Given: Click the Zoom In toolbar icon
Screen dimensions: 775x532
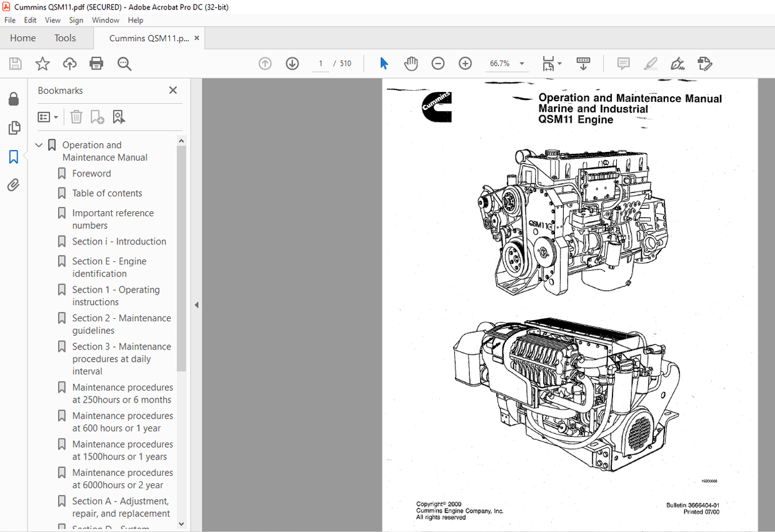Looking at the screenshot, I should pyautogui.click(x=465, y=63).
